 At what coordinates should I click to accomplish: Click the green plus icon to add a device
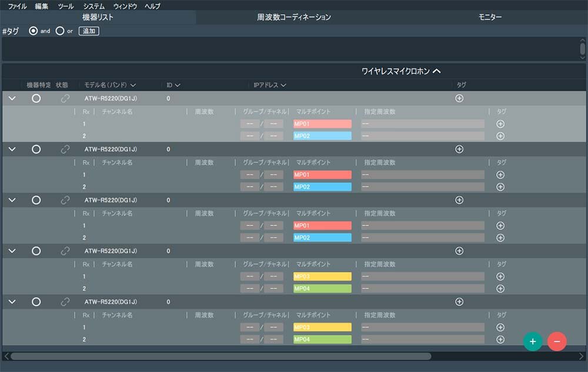533,341
